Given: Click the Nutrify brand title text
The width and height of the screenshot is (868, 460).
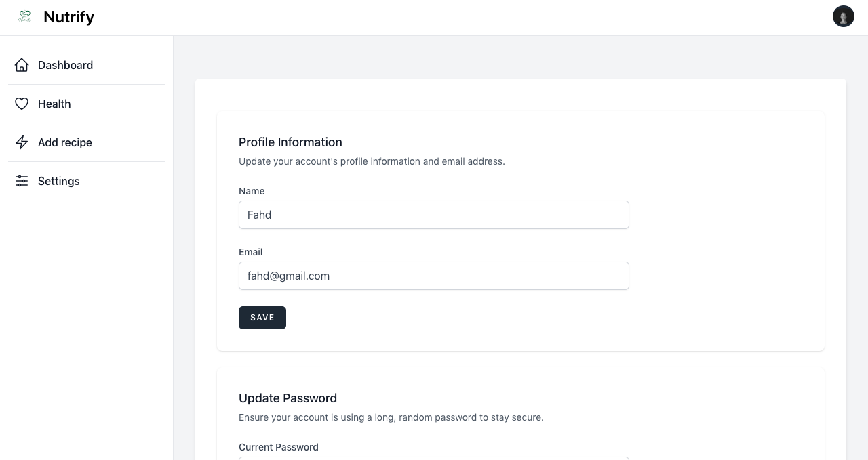Looking at the screenshot, I should pos(68,17).
